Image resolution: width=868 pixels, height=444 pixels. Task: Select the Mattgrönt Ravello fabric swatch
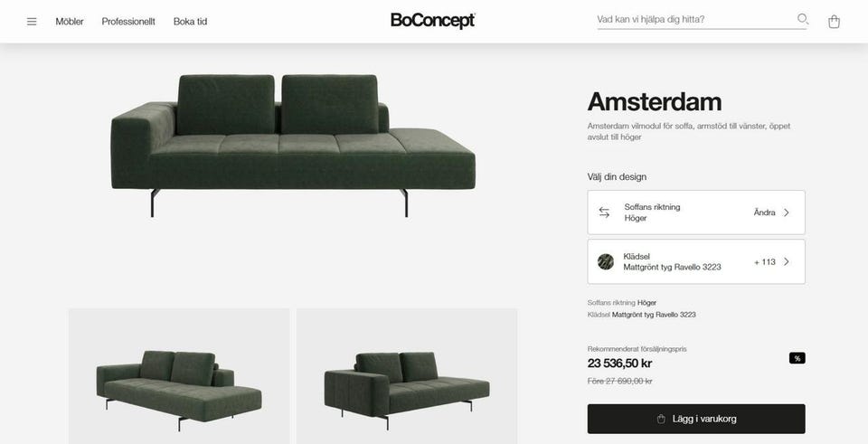606,262
